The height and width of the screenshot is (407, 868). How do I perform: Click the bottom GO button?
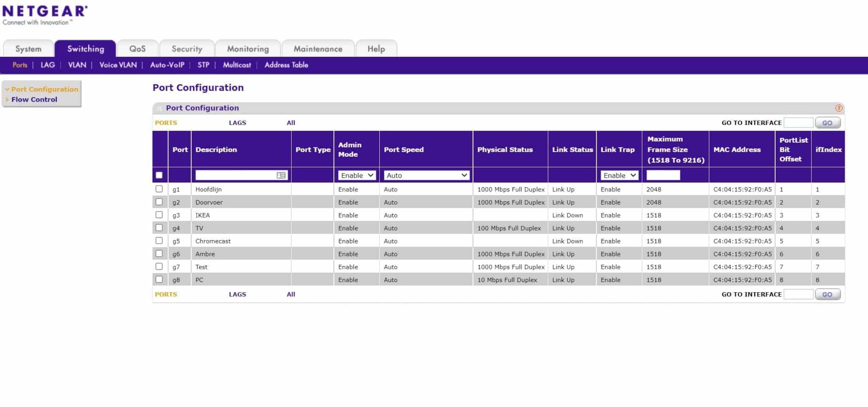[827, 294]
